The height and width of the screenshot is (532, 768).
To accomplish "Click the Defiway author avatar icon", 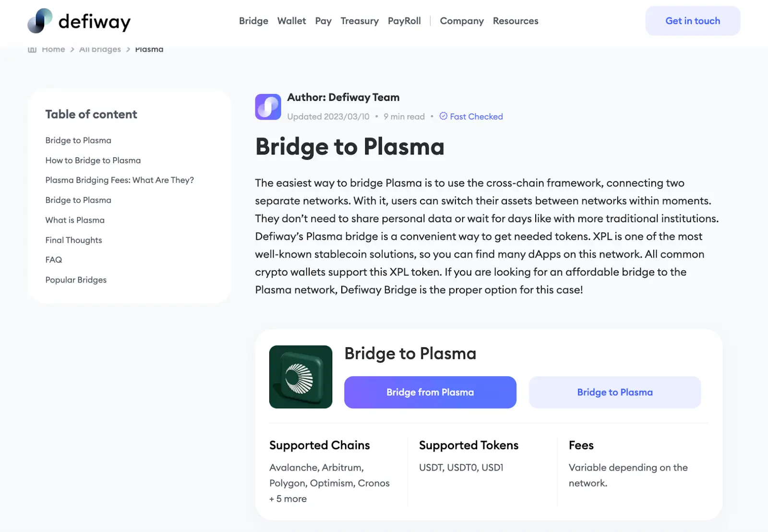I will pyautogui.click(x=268, y=106).
